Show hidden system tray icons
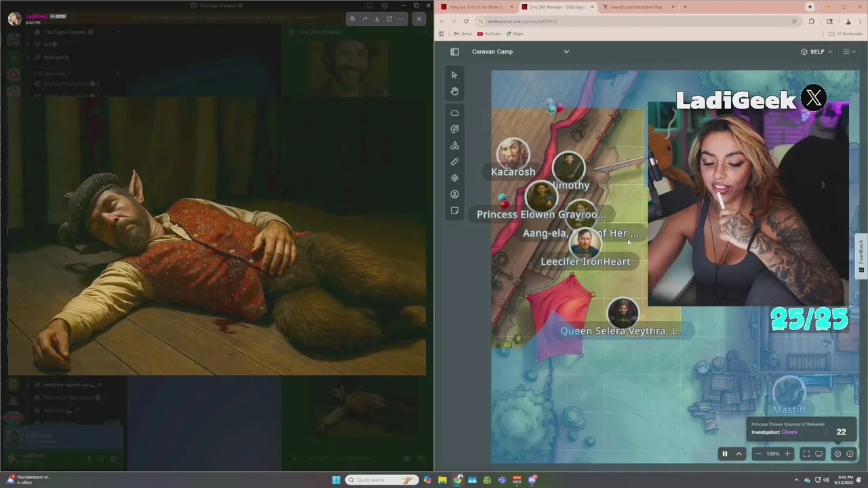Screen dimensions: 868x488 (797, 480)
